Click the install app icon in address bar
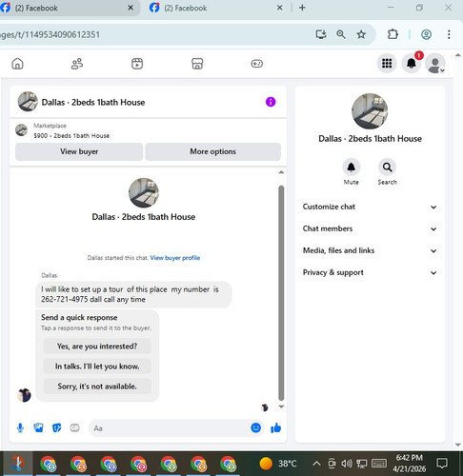 321,34
